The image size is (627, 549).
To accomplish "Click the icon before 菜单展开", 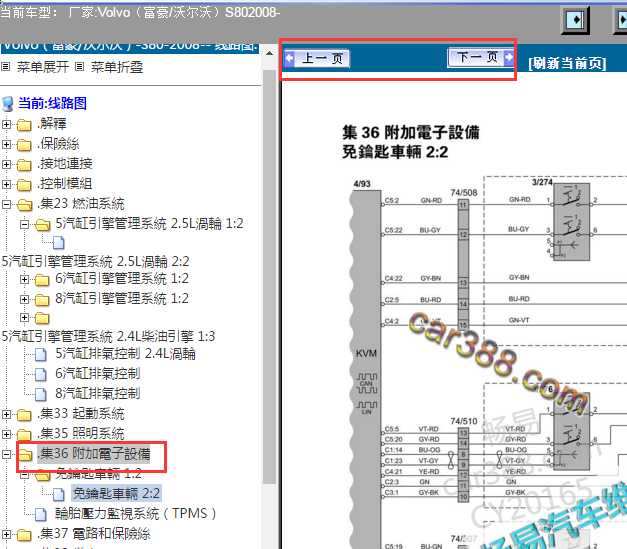I will click(6, 67).
